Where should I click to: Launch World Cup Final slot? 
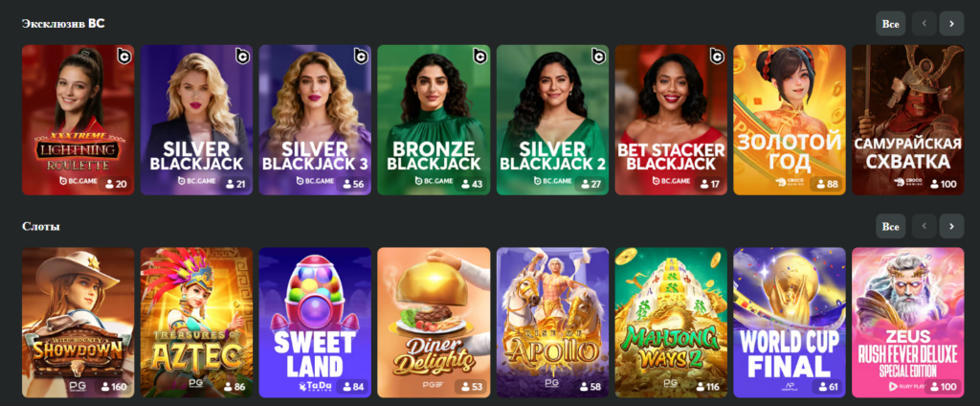pos(790,323)
